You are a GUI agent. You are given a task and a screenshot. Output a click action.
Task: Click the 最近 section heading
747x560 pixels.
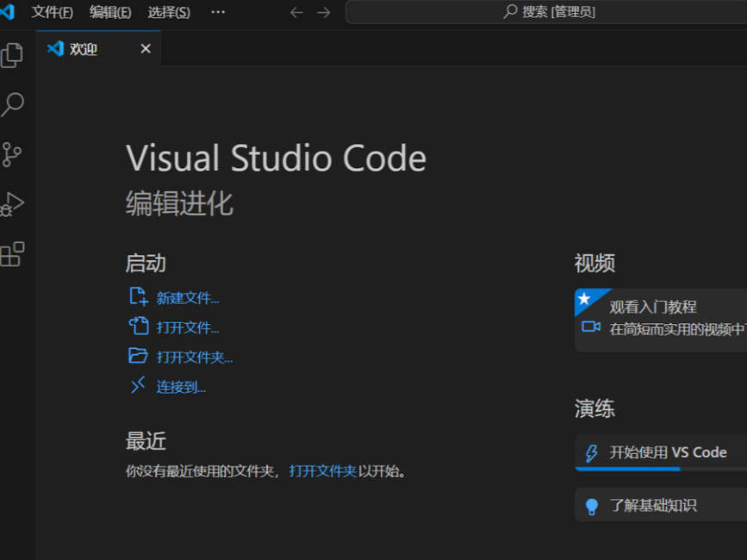coord(146,441)
